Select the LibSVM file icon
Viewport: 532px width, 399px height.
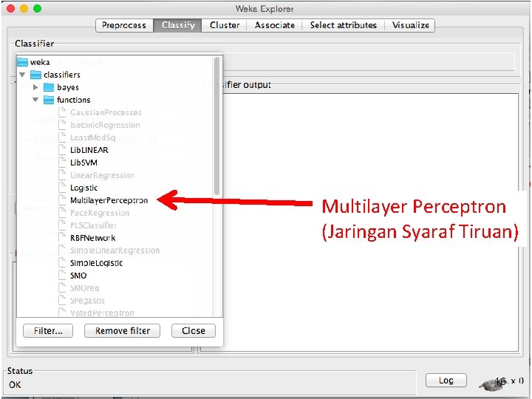tap(62, 162)
